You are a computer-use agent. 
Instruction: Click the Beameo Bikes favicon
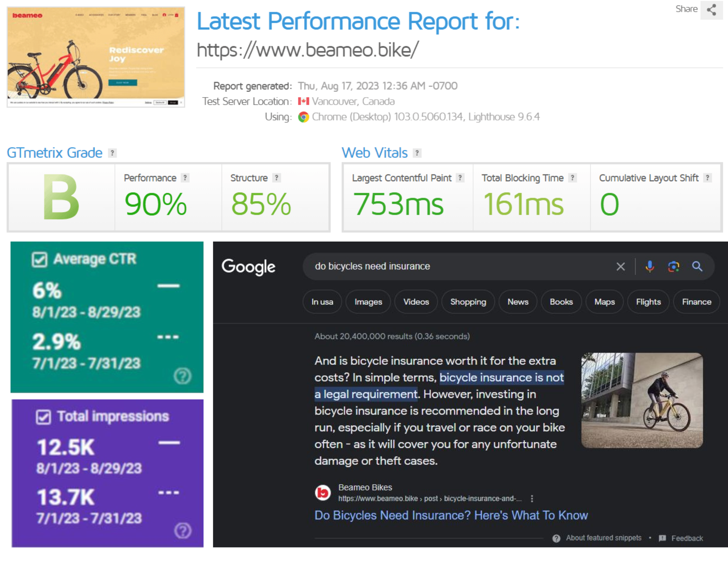coord(323,493)
